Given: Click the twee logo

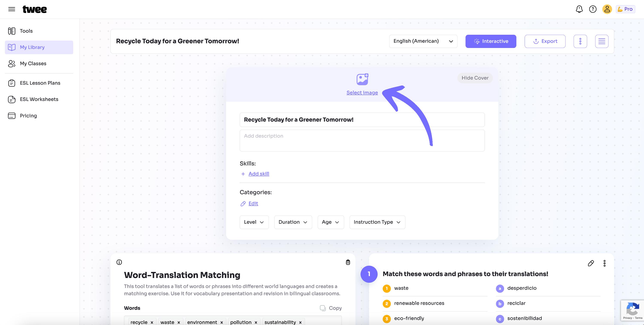Looking at the screenshot, I should click(35, 9).
